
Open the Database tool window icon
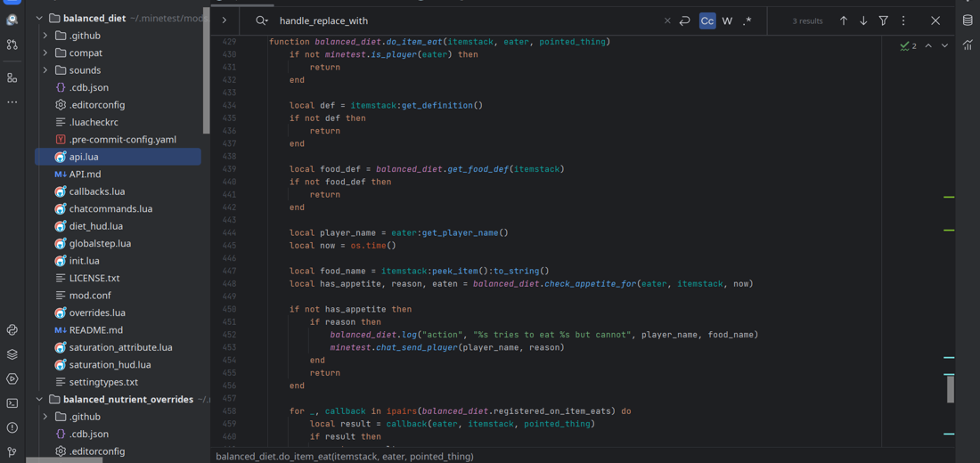[968, 20]
